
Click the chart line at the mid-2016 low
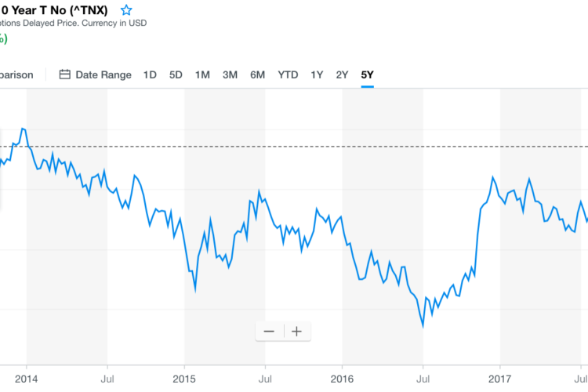tap(423, 325)
